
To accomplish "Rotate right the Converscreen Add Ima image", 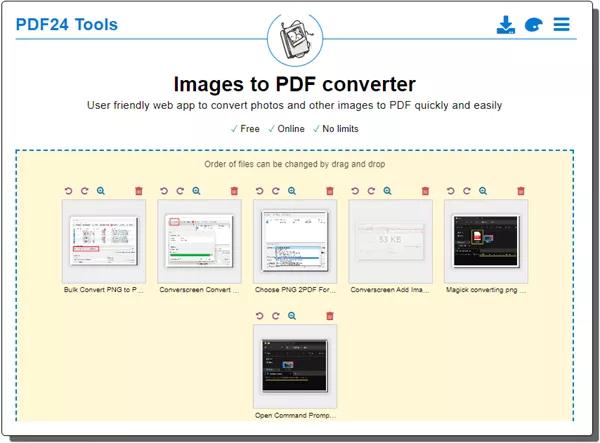I will (371, 191).
